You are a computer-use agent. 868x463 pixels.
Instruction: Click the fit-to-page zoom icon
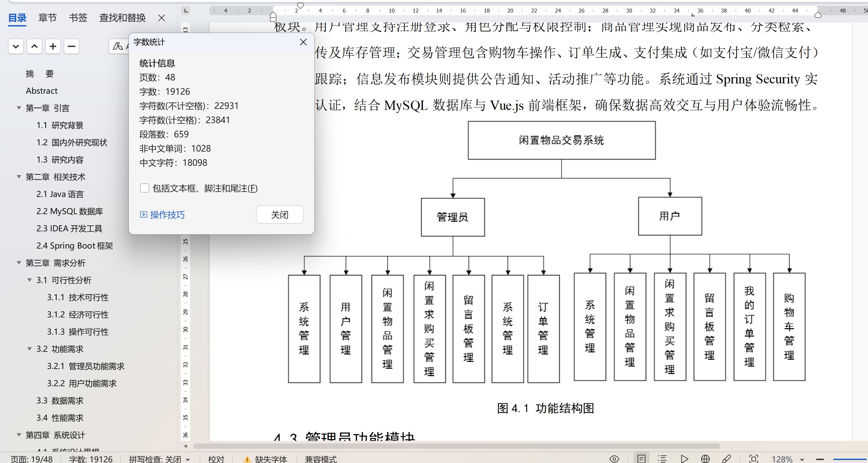(x=753, y=459)
